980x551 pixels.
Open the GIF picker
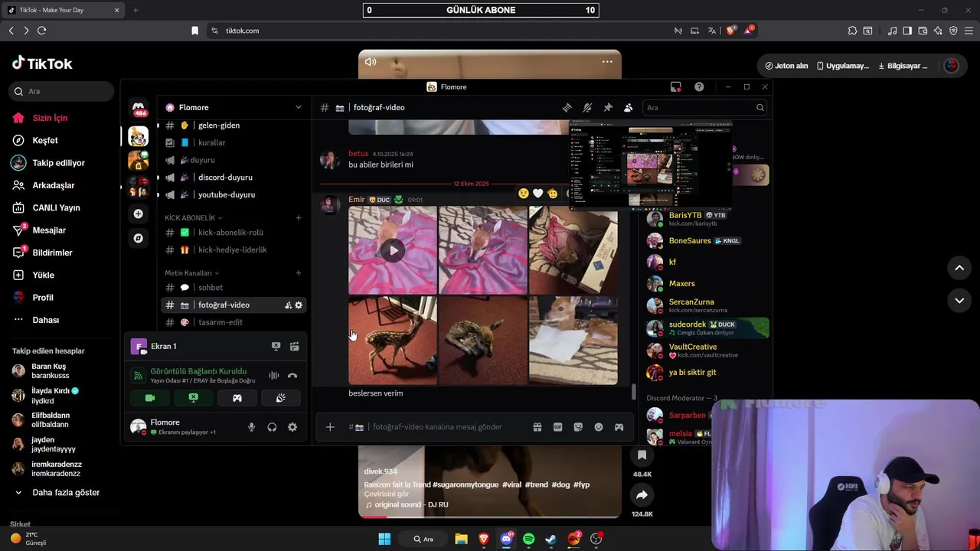[x=558, y=427]
